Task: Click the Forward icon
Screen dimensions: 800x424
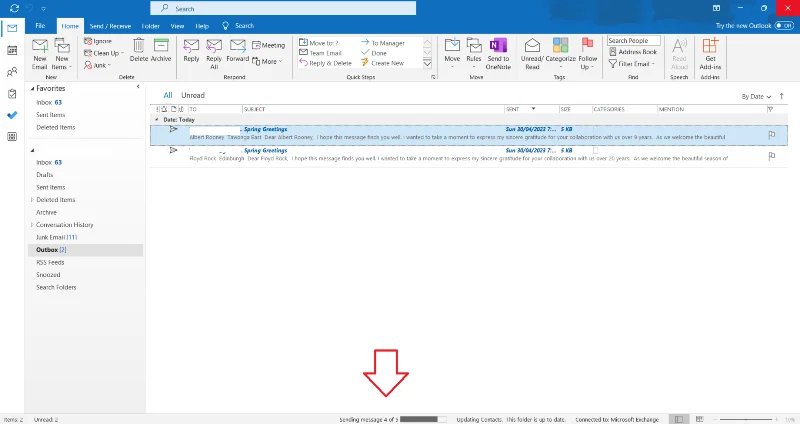Action: click(x=238, y=46)
